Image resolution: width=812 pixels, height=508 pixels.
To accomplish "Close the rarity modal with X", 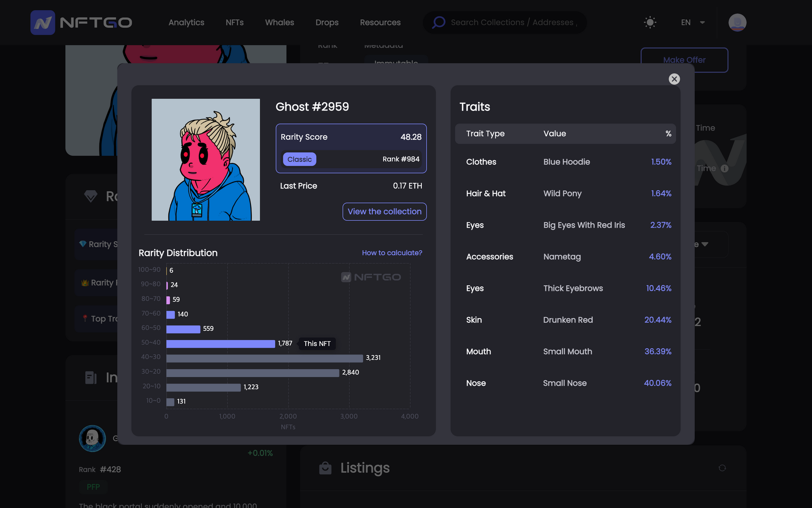I will [674, 79].
